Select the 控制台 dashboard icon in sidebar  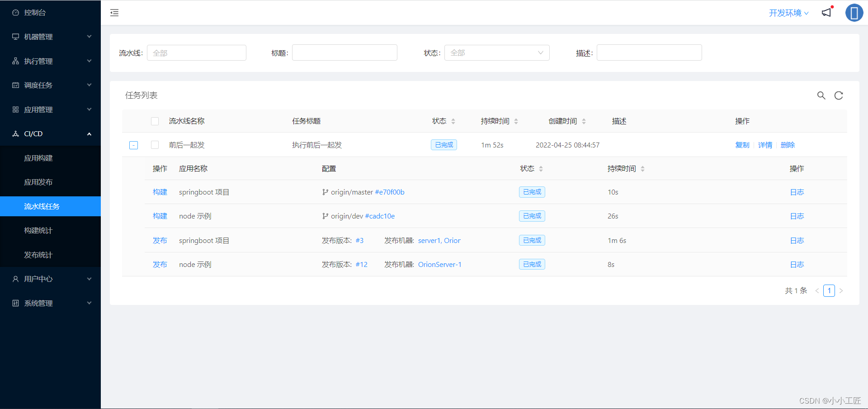point(15,12)
